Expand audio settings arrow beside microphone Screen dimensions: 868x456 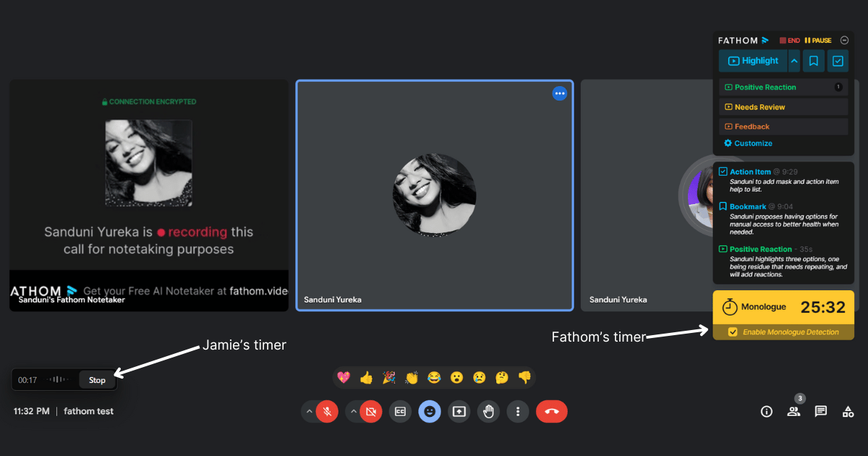tap(309, 411)
